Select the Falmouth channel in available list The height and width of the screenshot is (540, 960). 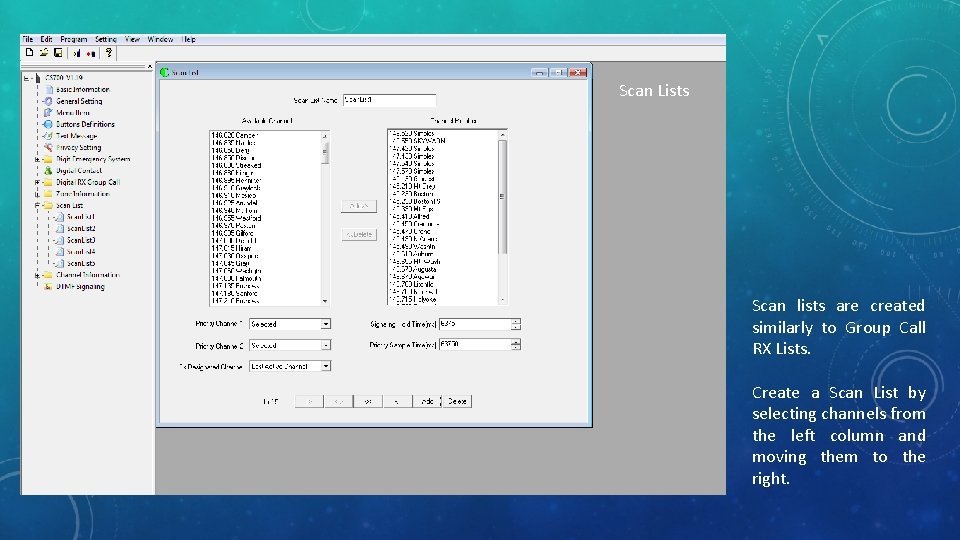pos(237,279)
